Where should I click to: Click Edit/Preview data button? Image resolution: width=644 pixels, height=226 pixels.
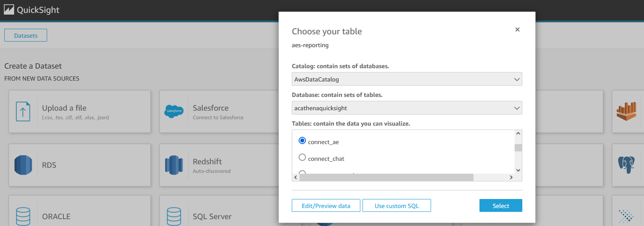(326, 205)
